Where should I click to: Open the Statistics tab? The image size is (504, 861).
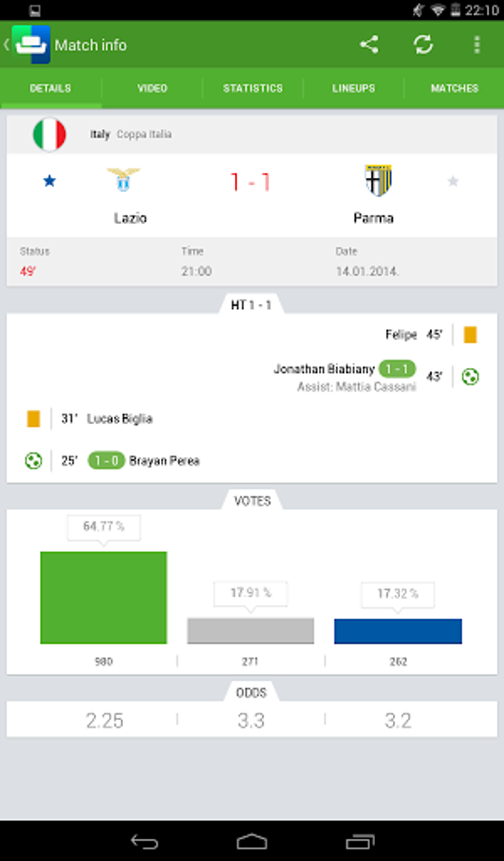tap(253, 88)
